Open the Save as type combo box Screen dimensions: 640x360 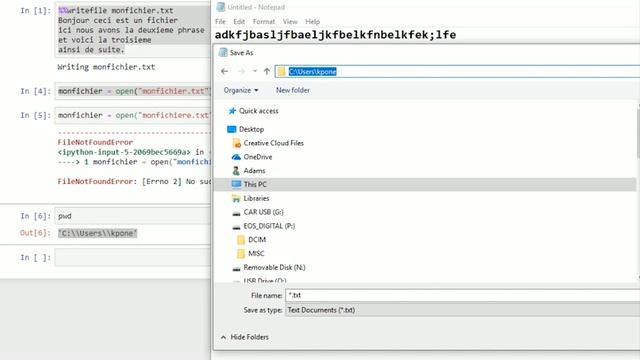[x=462, y=310]
